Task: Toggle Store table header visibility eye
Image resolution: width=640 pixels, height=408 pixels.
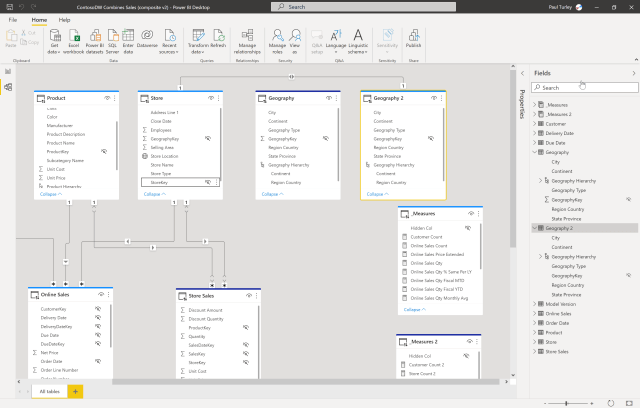Action: point(211,98)
